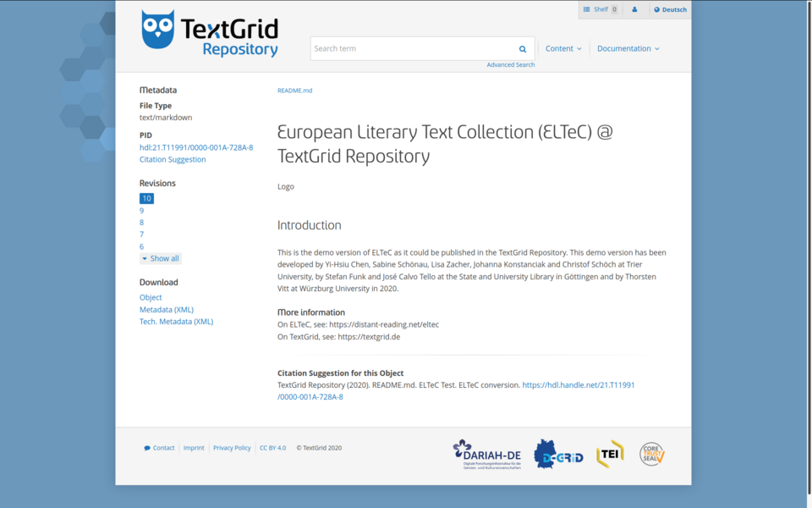This screenshot has width=812, height=508.
Task: Click the Core Trust Seal badge
Action: pos(651,454)
